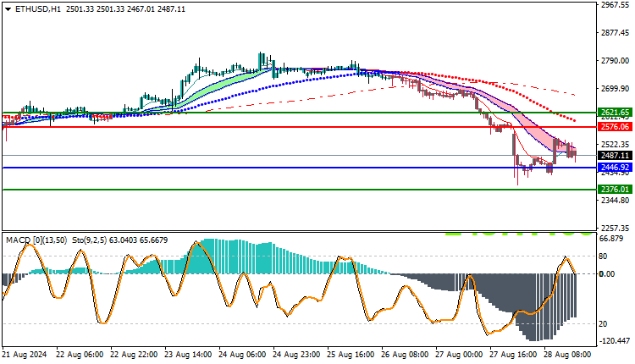
Task: Select the blue 2446.92 price label
Action: coord(615,168)
